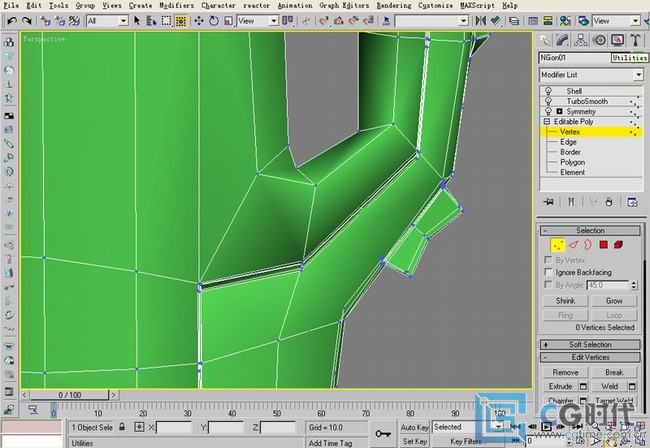This screenshot has width=650, height=448.
Task: Click the Shrink selection button
Action: coord(565,301)
